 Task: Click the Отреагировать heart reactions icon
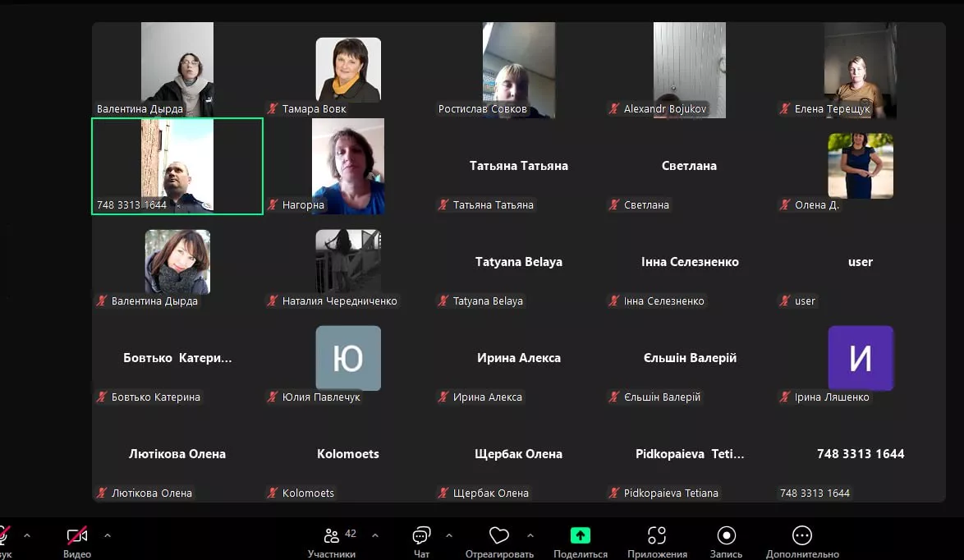point(498,536)
